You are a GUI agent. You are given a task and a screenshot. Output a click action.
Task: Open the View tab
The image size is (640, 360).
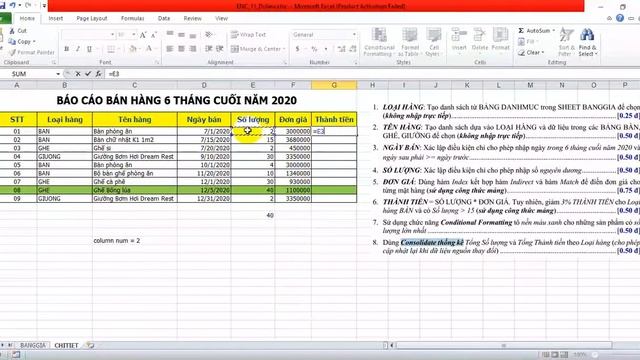221,18
